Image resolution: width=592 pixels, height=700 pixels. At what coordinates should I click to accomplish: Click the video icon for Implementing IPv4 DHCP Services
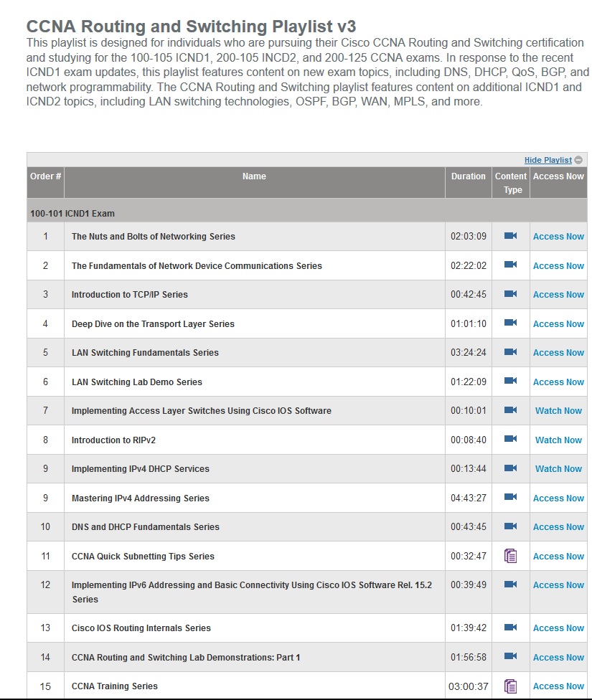511,468
